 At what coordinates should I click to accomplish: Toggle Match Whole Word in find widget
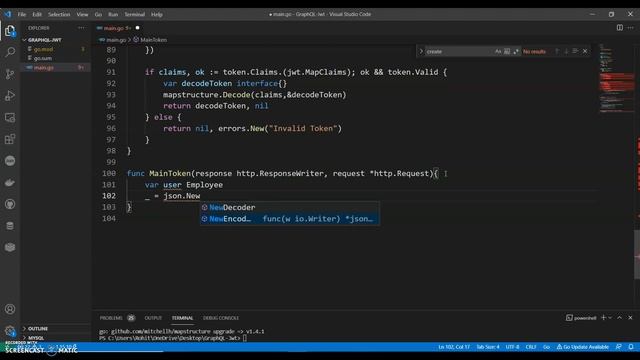[x=507, y=51]
